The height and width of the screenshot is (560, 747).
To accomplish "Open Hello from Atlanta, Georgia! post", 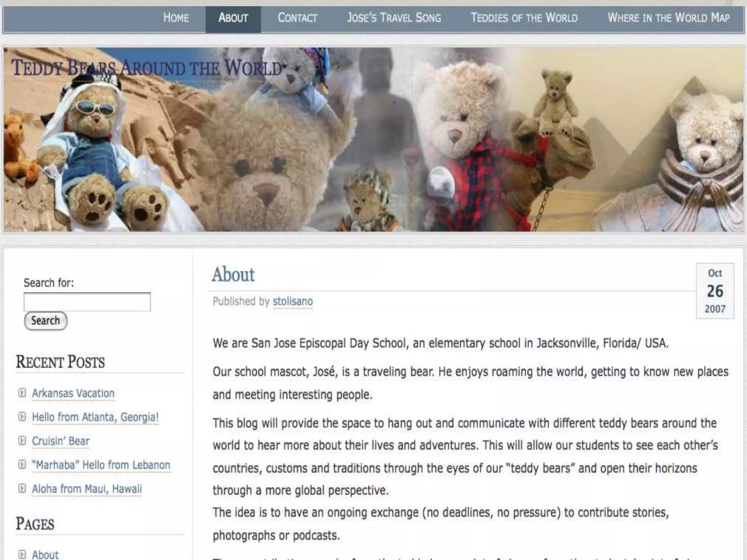I will pos(95,417).
